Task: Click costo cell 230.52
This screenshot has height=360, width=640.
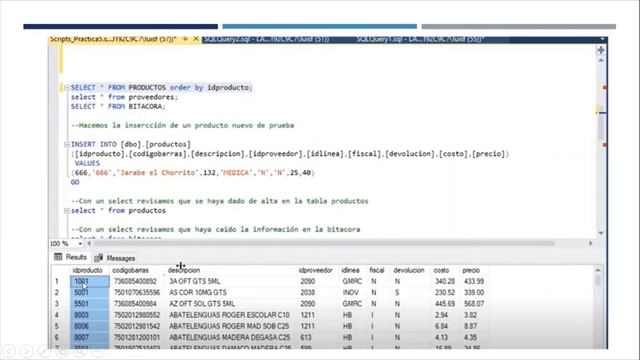Action: click(x=445, y=293)
